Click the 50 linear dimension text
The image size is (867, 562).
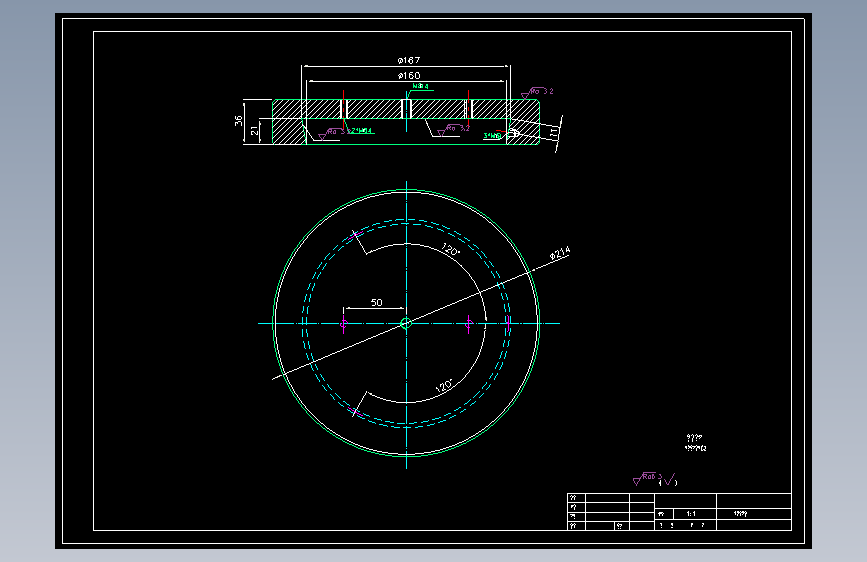377,303
